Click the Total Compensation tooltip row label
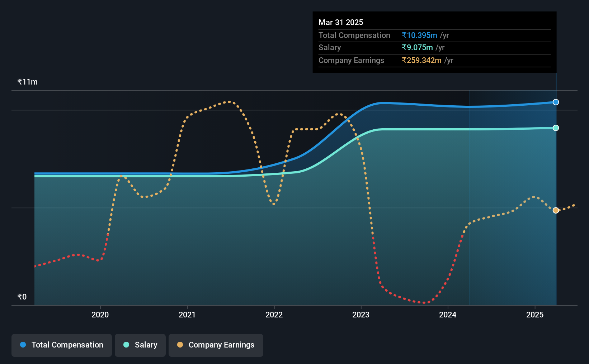This screenshot has width=589, height=364. pos(354,35)
